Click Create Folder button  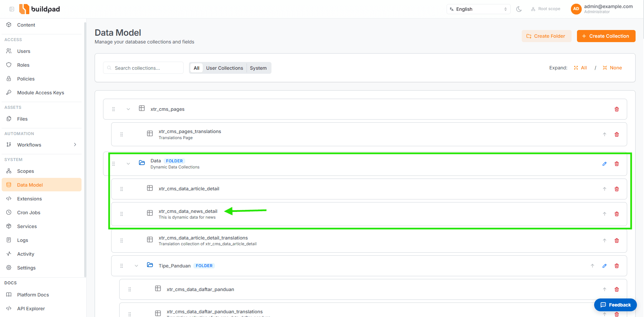click(546, 36)
